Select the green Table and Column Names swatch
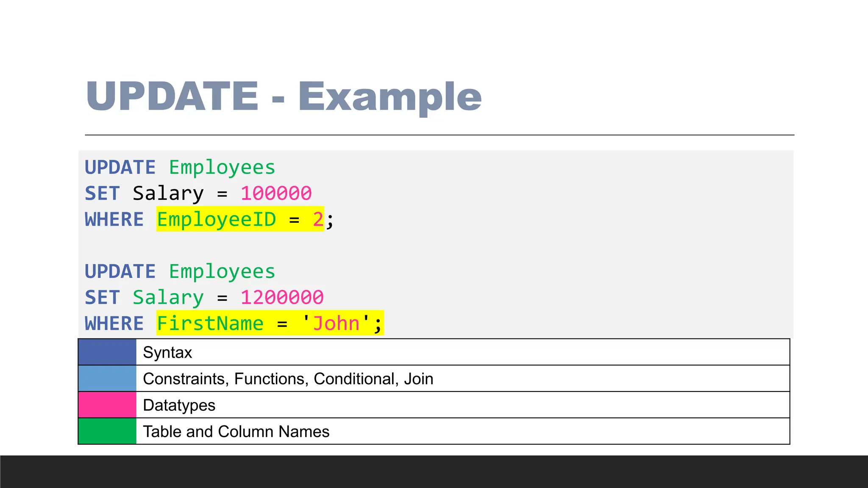This screenshot has width=868, height=488. coord(107,431)
